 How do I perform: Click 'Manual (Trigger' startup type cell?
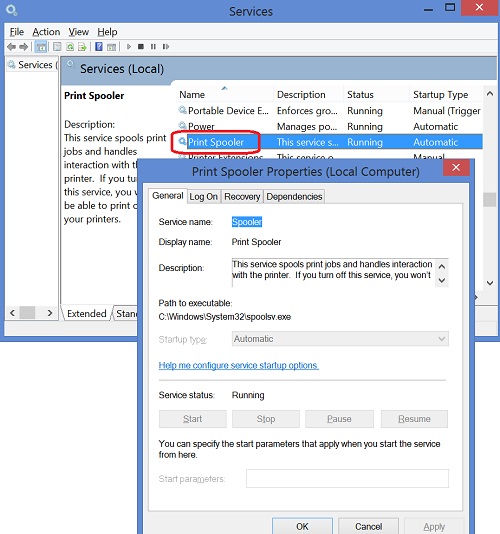(x=447, y=111)
